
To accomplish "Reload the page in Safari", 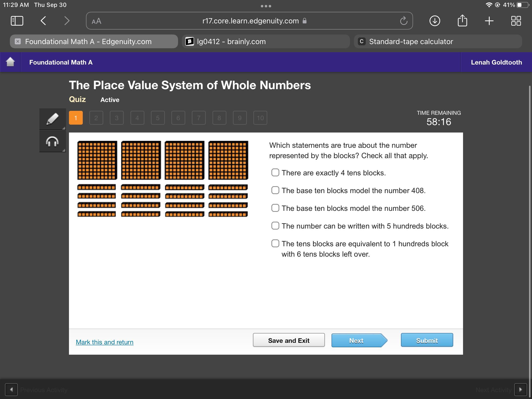I will click(x=404, y=21).
